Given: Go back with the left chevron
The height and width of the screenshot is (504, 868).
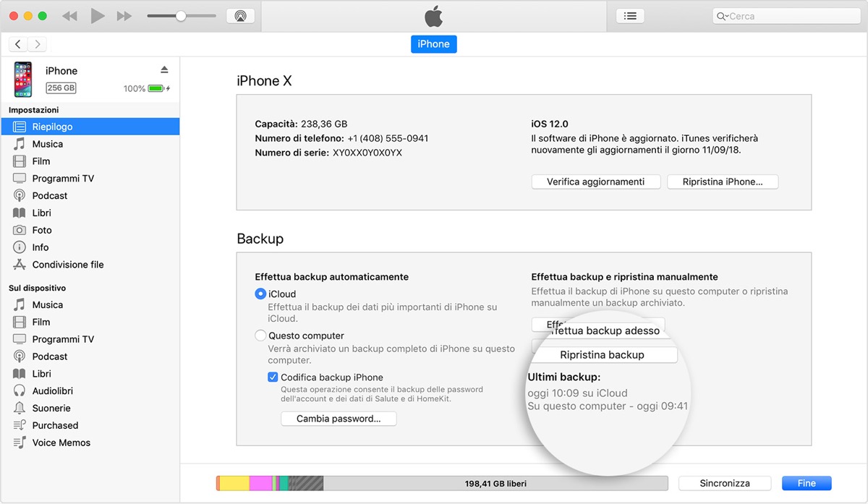Looking at the screenshot, I should (x=18, y=44).
